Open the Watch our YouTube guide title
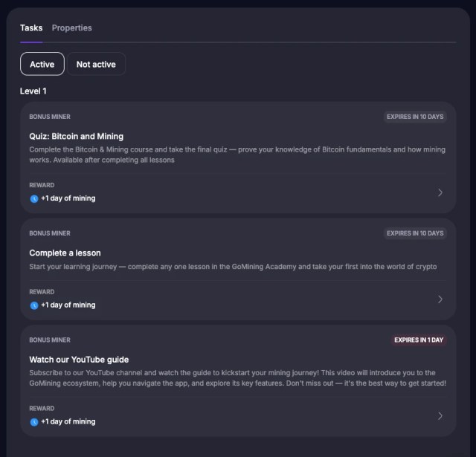 (x=79, y=360)
